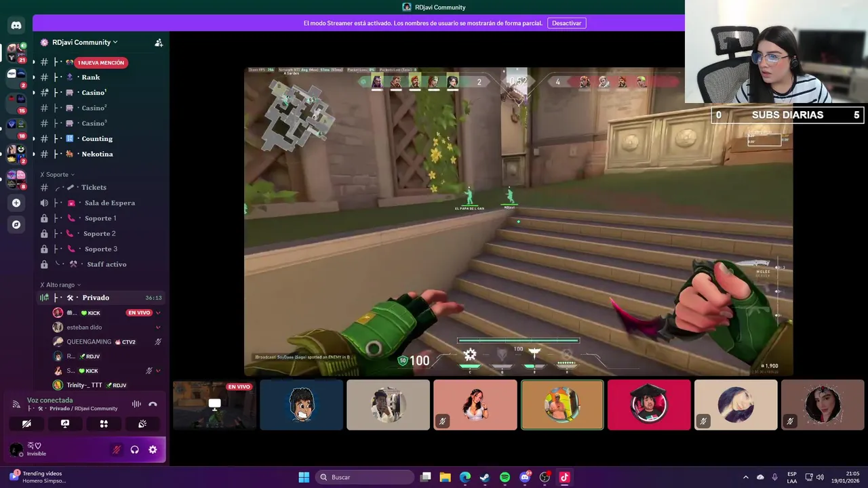Click Desactivar in Streamer mode banner
Viewport: 868px width, 488px height.
pyautogui.click(x=567, y=23)
